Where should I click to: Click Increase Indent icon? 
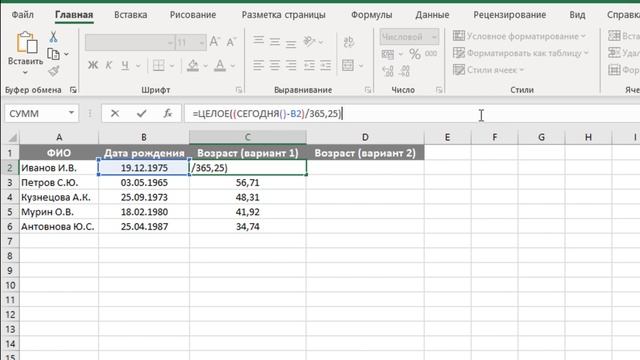point(325,65)
